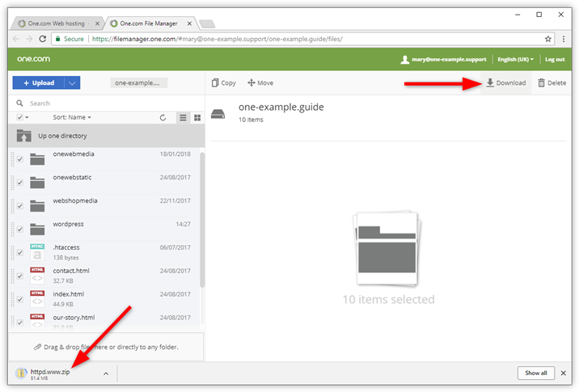Reload the page
The width and height of the screenshot is (579, 392).
tap(43, 39)
